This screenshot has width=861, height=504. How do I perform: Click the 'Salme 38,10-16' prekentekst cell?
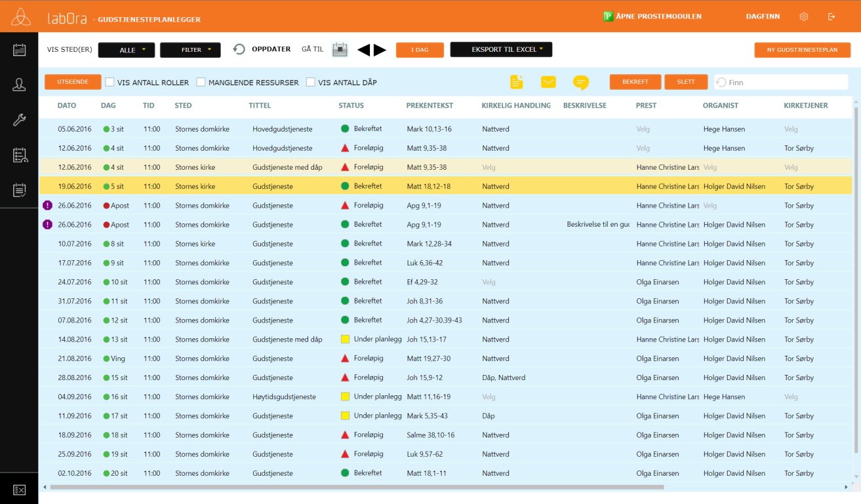tap(430, 435)
